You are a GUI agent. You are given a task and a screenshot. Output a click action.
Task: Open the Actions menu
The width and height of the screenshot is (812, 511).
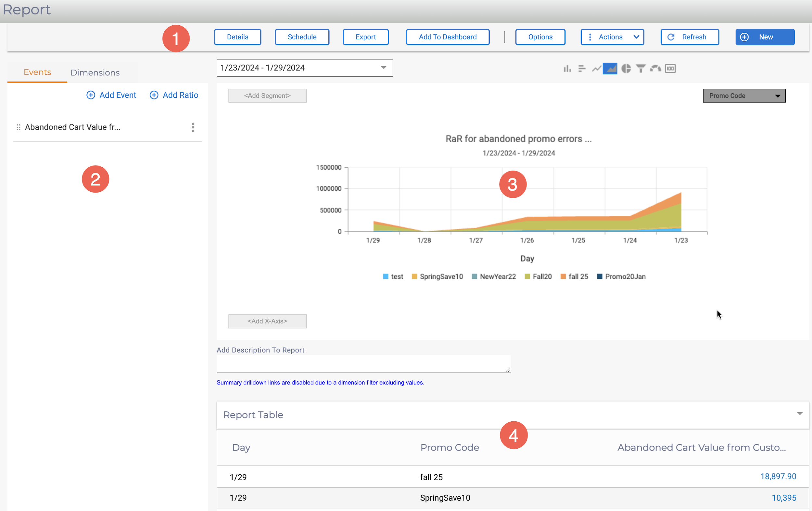tap(612, 37)
